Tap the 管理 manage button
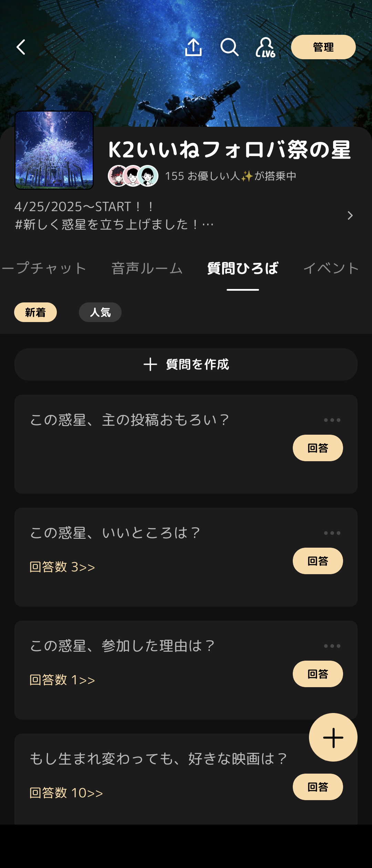Viewport: 372px width, 868px height. pos(323,47)
